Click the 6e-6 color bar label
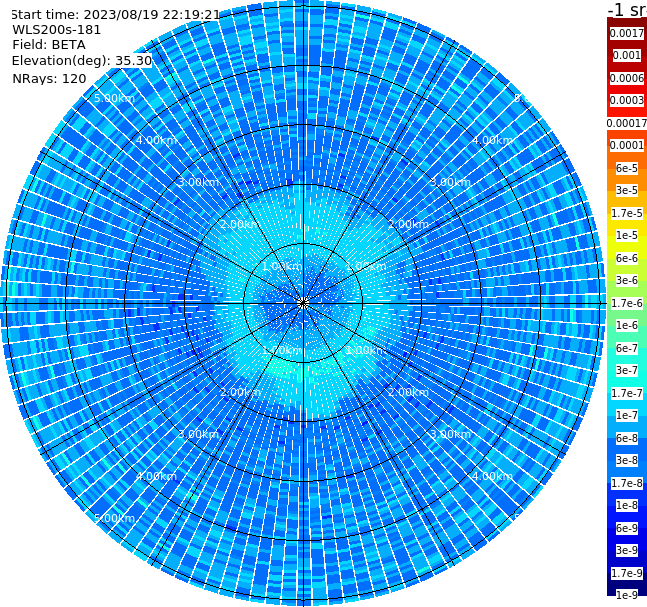This screenshot has width=647, height=607. [x=627, y=258]
